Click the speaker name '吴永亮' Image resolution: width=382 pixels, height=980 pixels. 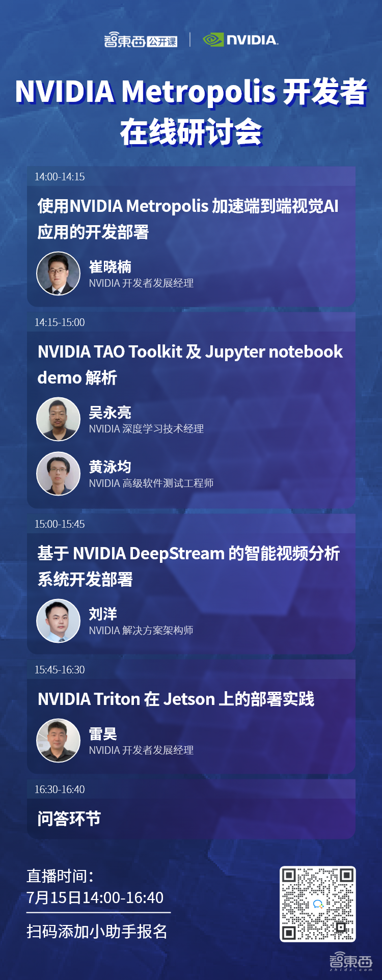point(110,413)
